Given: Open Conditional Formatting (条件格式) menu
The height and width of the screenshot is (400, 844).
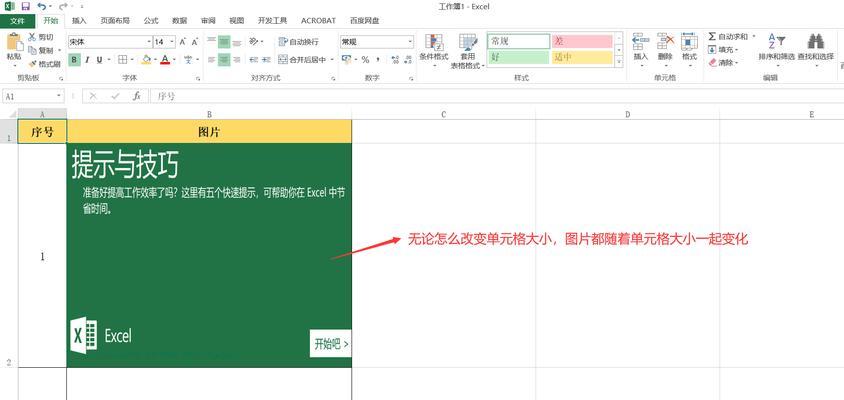Looking at the screenshot, I should pyautogui.click(x=434, y=51).
